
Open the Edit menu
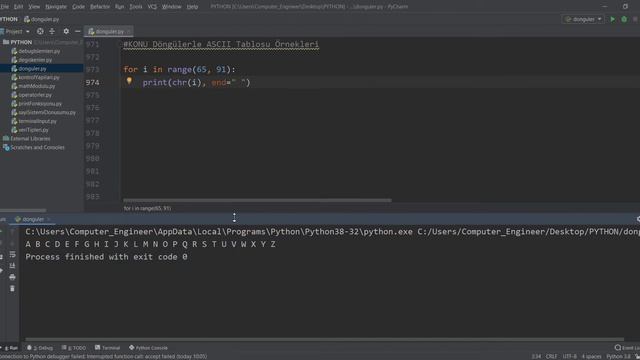(x=18, y=7)
